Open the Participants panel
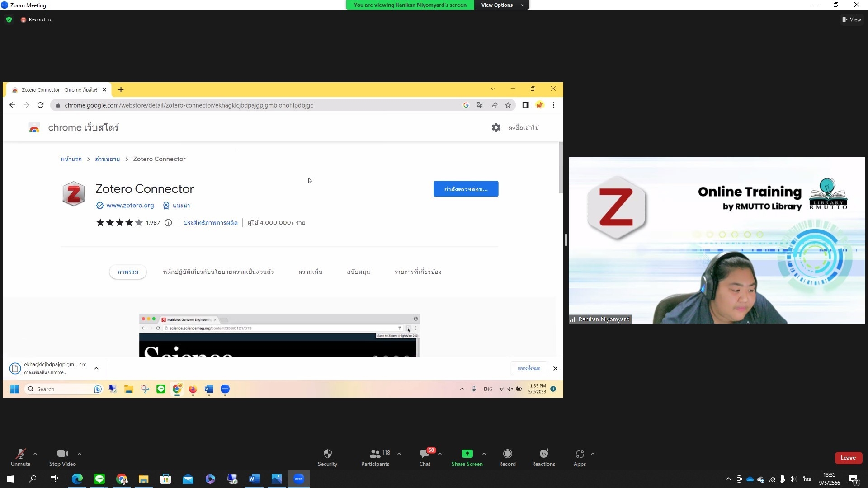 [x=375, y=457]
